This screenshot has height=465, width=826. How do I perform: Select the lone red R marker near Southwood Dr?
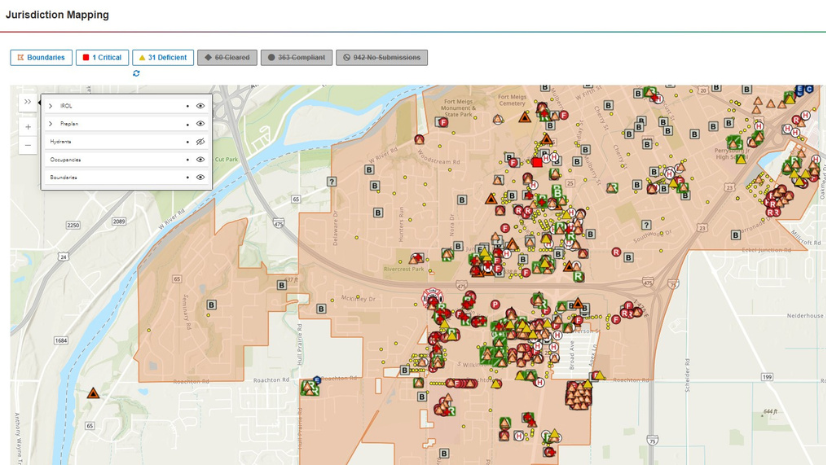coord(616,252)
